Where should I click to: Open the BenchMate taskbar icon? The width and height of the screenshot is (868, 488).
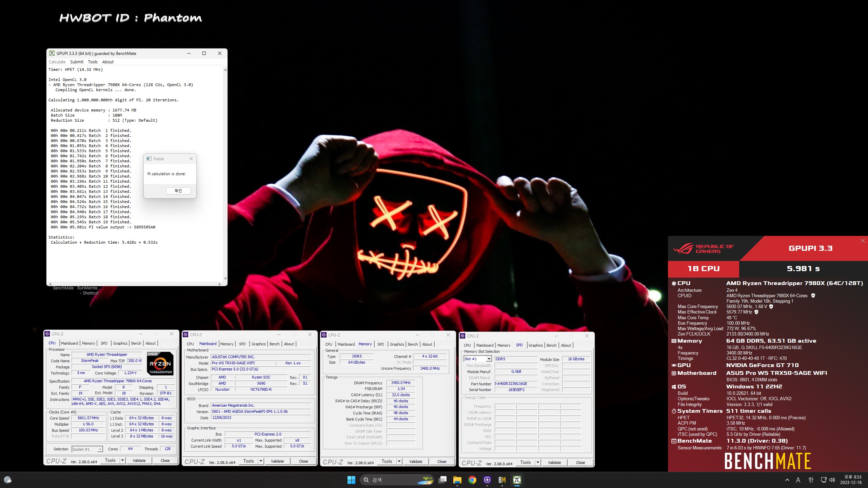(502, 480)
